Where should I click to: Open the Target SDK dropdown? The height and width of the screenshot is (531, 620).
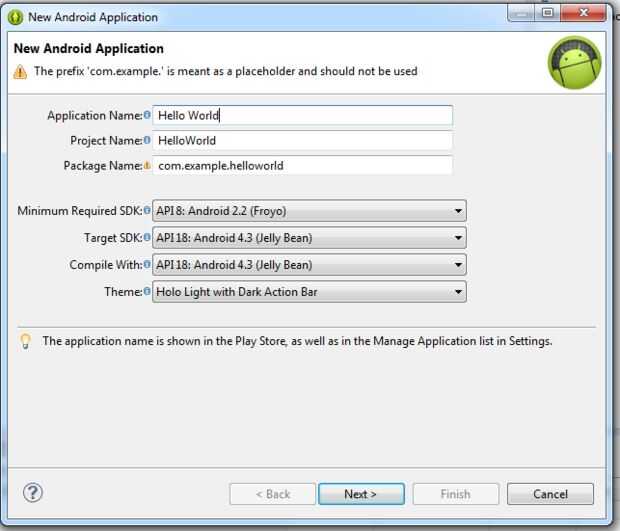click(x=309, y=238)
